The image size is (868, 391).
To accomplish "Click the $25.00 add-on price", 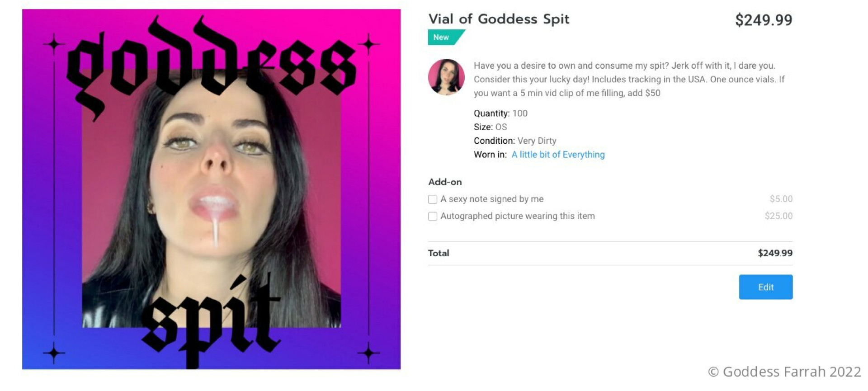I will [778, 216].
